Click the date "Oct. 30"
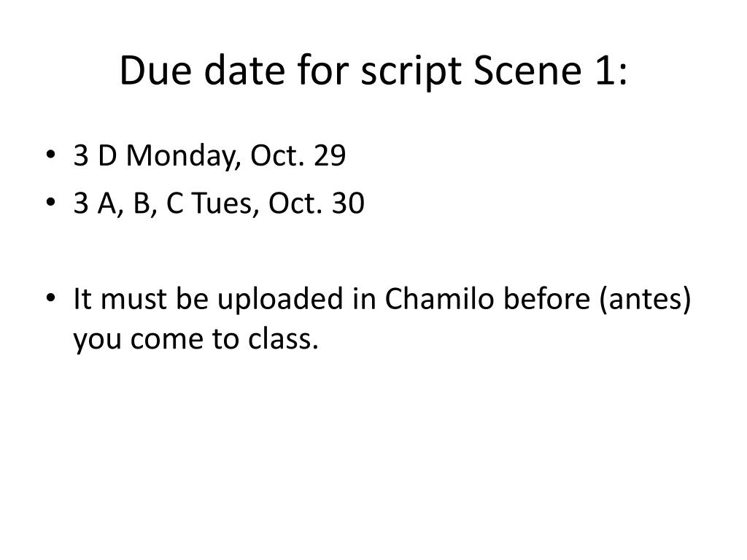Viewport: 747px width, 560px height. pos(316,204)
